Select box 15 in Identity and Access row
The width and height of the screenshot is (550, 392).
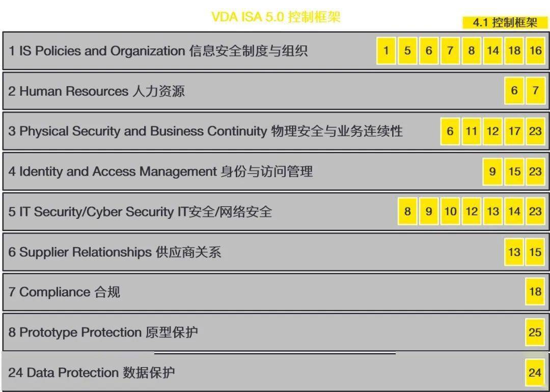coord(514,171)
